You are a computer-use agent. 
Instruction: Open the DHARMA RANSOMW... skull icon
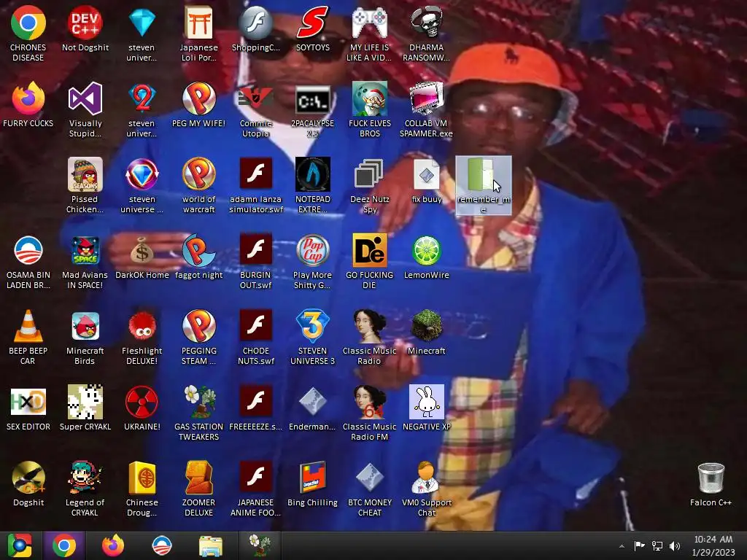(x=426, y=23)
